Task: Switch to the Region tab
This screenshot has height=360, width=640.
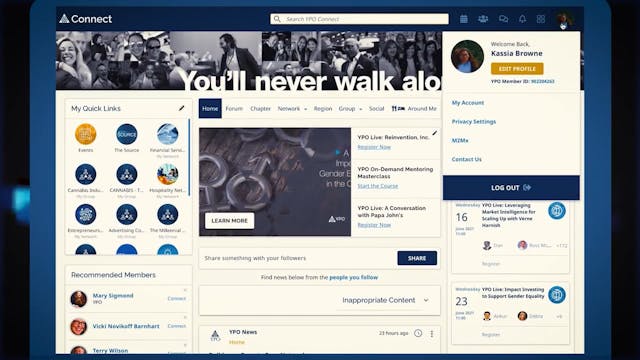Action: coord(323,109)
